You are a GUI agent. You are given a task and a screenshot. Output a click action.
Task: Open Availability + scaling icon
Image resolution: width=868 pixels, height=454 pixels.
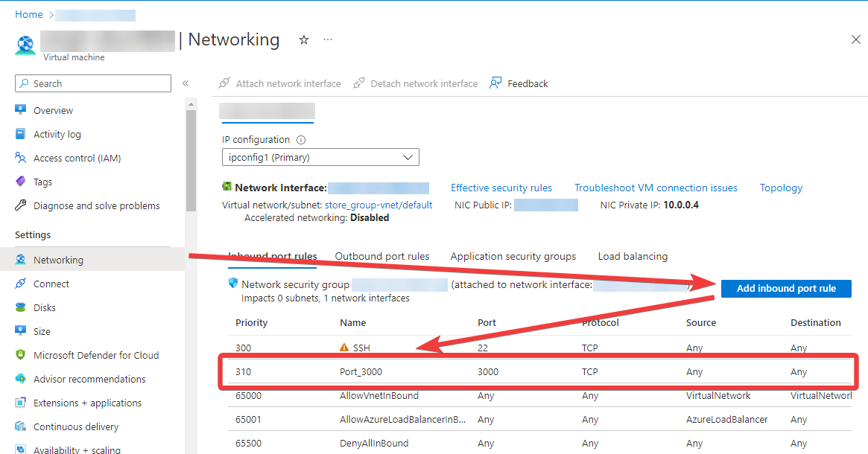tap(20, 449)
